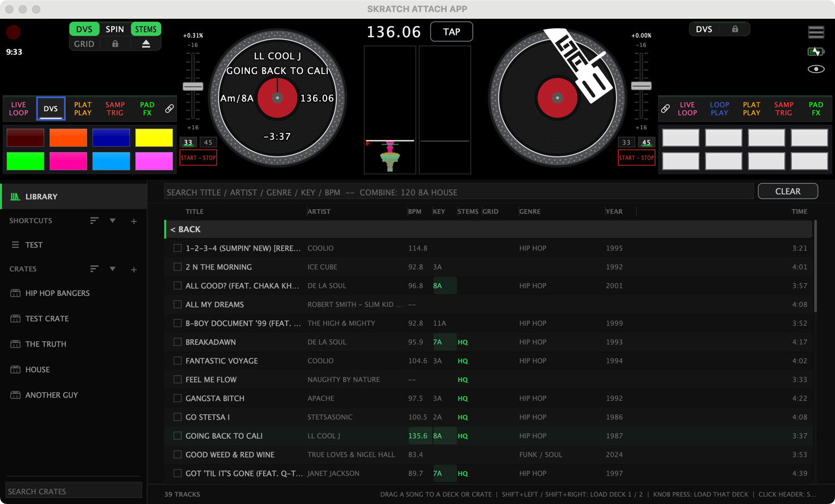Click the right deck START - STOP button
This screenshot has height=504, width=835.
[636, 158]
